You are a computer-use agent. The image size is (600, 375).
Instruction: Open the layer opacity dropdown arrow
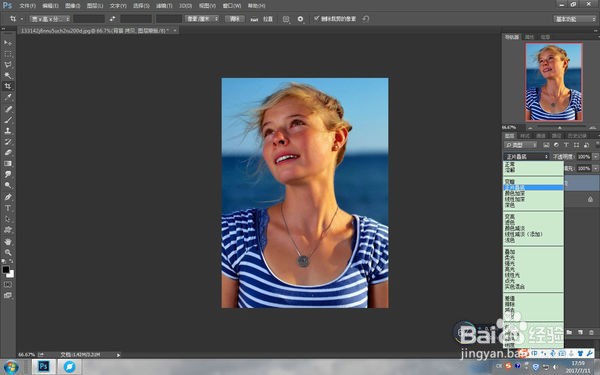pyautogui.click(x=595, y=157)
